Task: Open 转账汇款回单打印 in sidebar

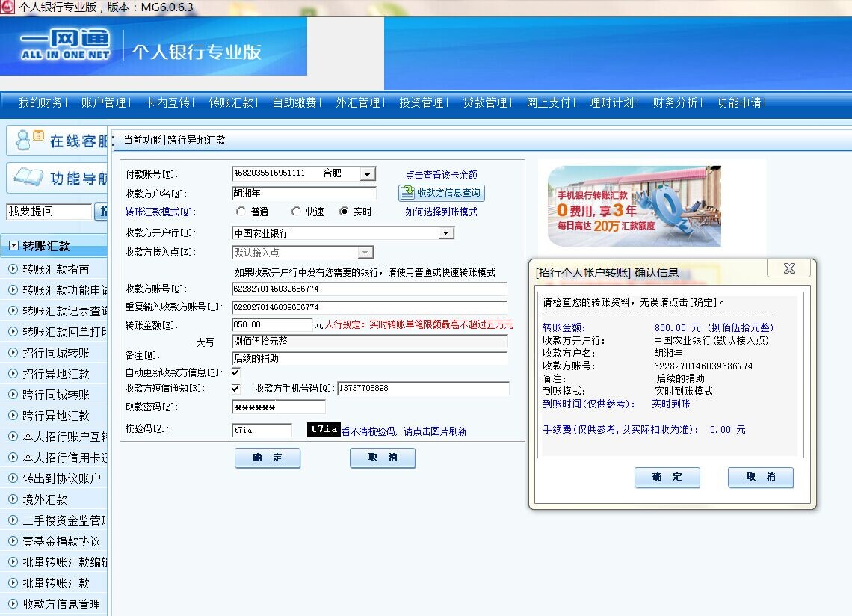Action: pyautogui.click(x=65, y=332)
